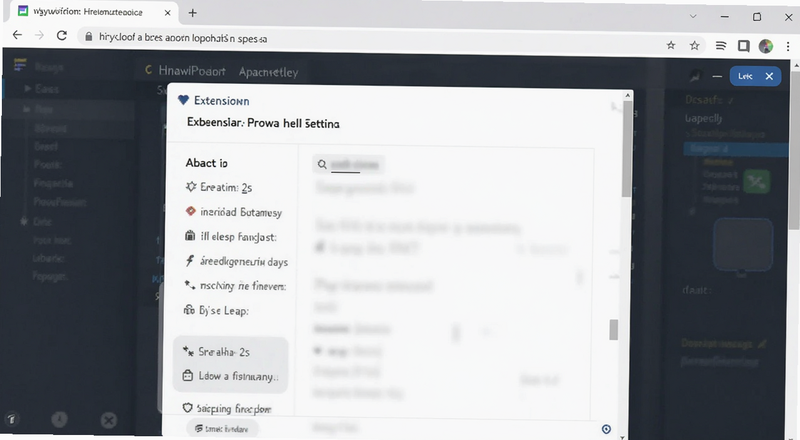Image resolution: width=800 pixels, height=440 pixels.
Task: Click the 'tmeic fiindare' pill button
Action: point(222,429)
